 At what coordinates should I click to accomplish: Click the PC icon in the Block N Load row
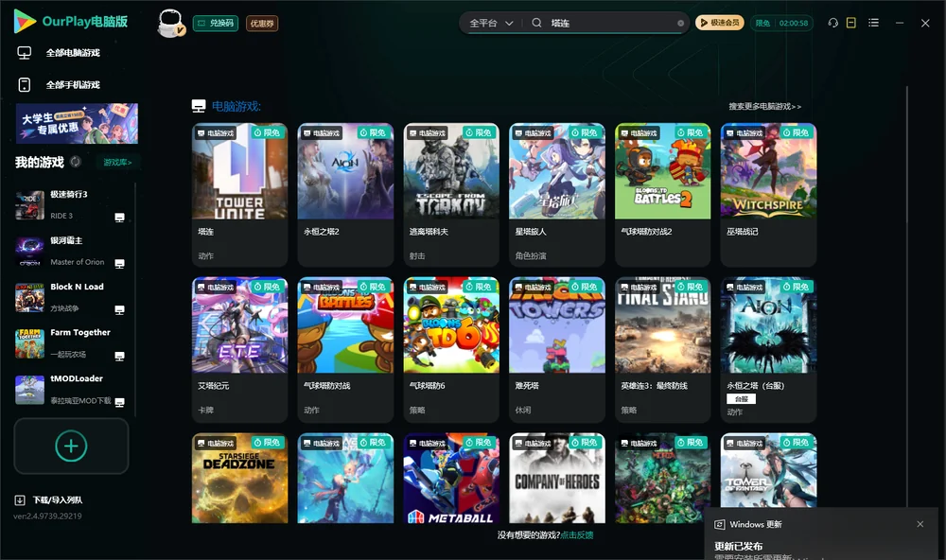(x=119, y=309)
